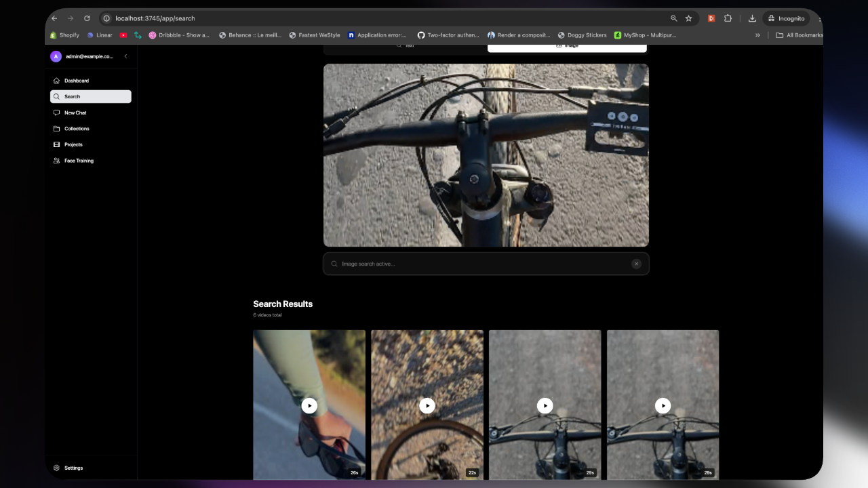Open the Shopify bookmark
Viewport: 868px width, 488px height.
coord(64,35)
